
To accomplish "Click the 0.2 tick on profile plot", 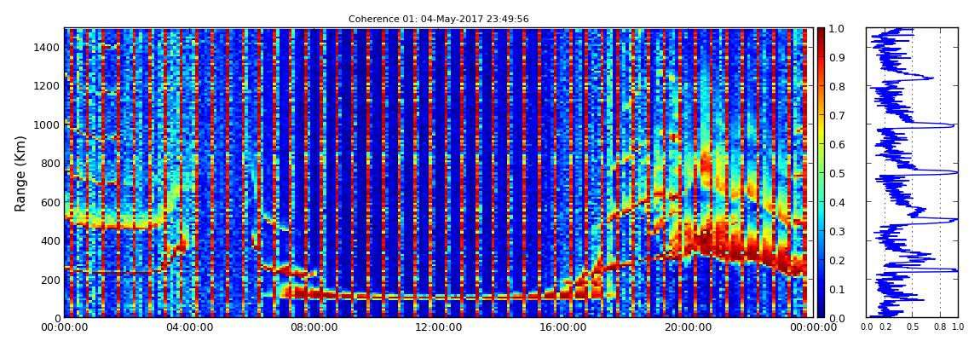I will tap(885, 327).
